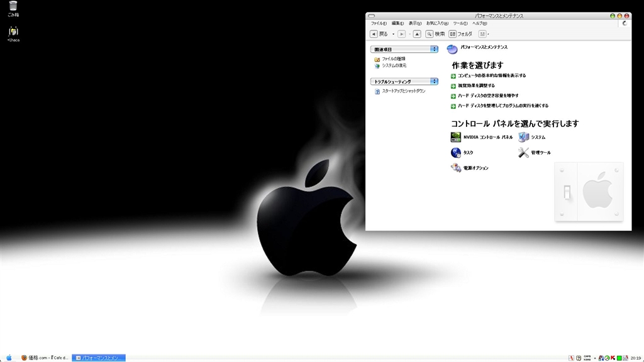644x362 pixels.
Task: Go up one folder level
Action: (417, 34)
